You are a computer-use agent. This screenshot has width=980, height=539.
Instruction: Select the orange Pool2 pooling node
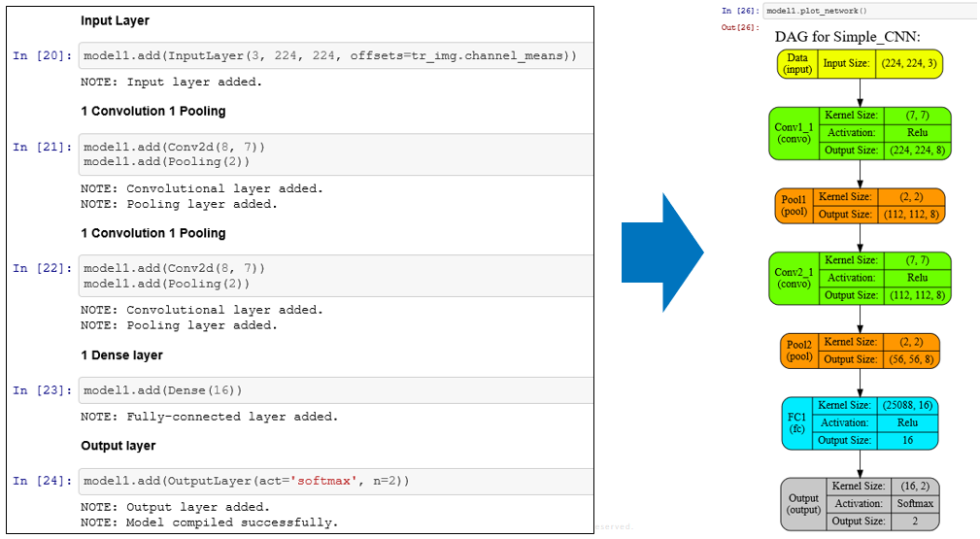[x=860, y=351]
